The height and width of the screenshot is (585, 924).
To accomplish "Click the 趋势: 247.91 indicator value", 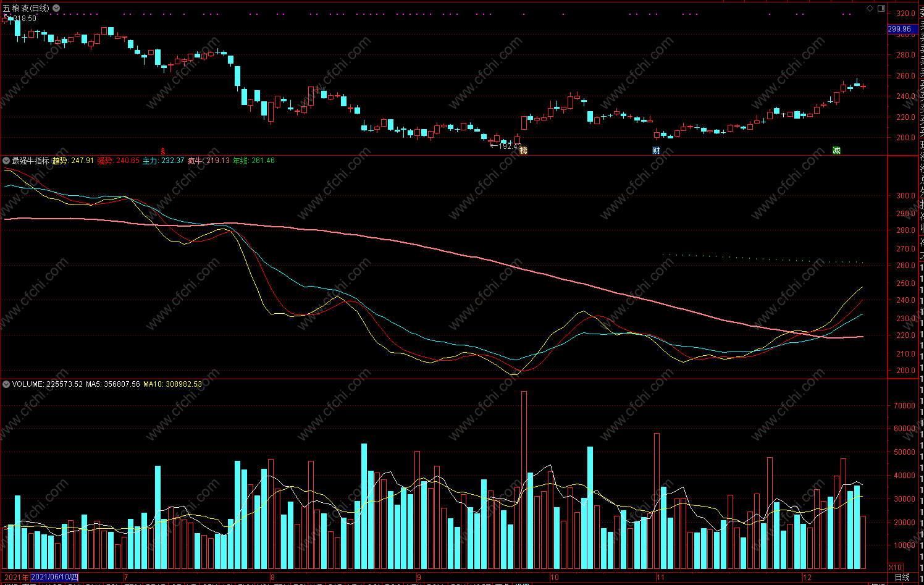I will (x=73, y=161).
